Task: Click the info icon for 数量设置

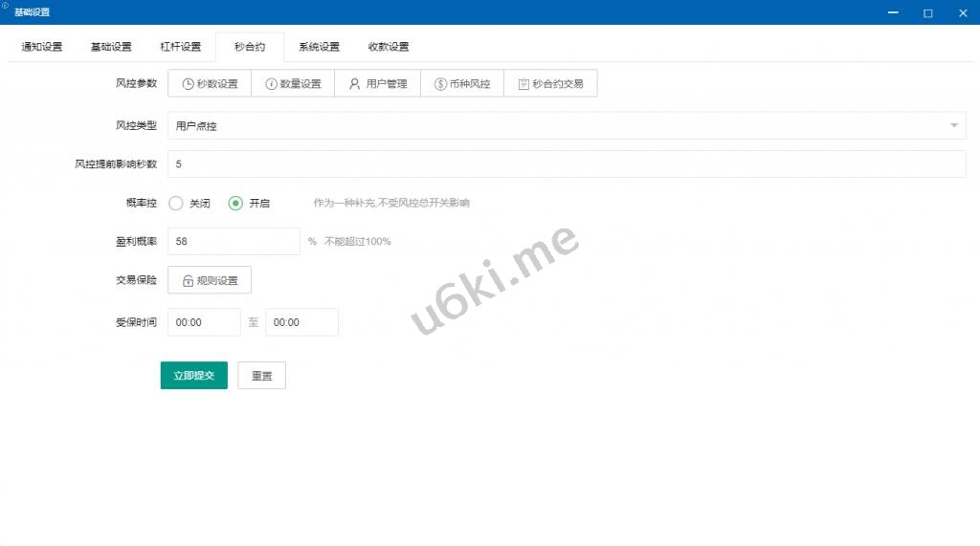Action: click(271, 84)
